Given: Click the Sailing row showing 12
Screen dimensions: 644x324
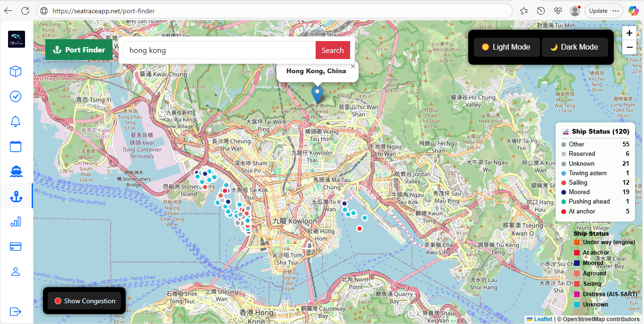Looking at the screenshot, I should 595,182.
